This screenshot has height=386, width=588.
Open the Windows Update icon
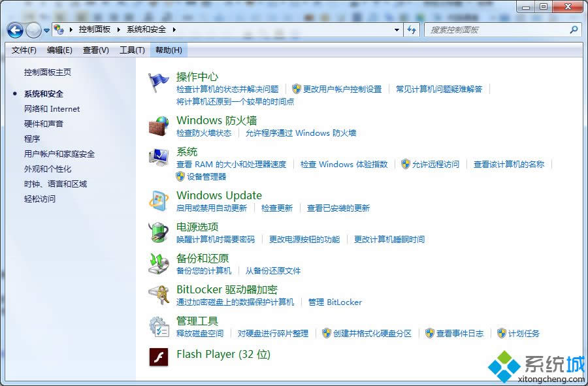pos(159,201)
